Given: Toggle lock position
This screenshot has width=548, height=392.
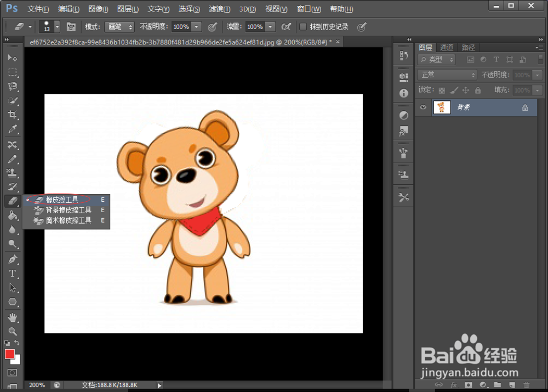Looking at the screenshot, I should (465, 90).
